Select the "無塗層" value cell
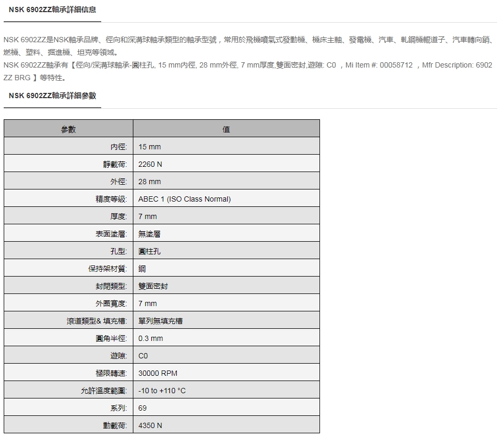504x437 pixels. [x=226, y=233]
